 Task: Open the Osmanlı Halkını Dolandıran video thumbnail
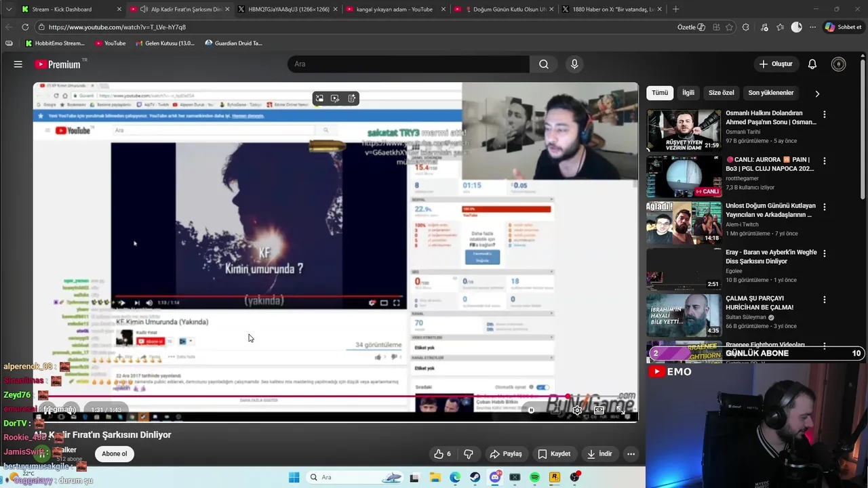point(684,130)
